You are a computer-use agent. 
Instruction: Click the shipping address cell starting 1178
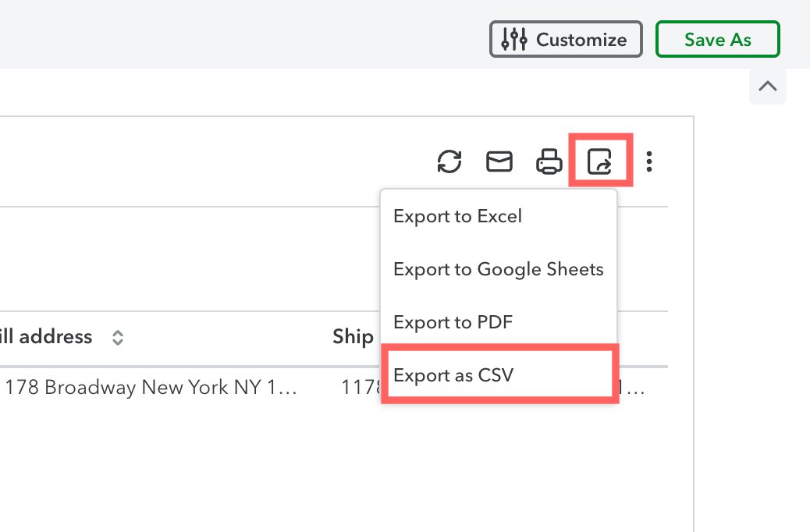coord(359,388)
